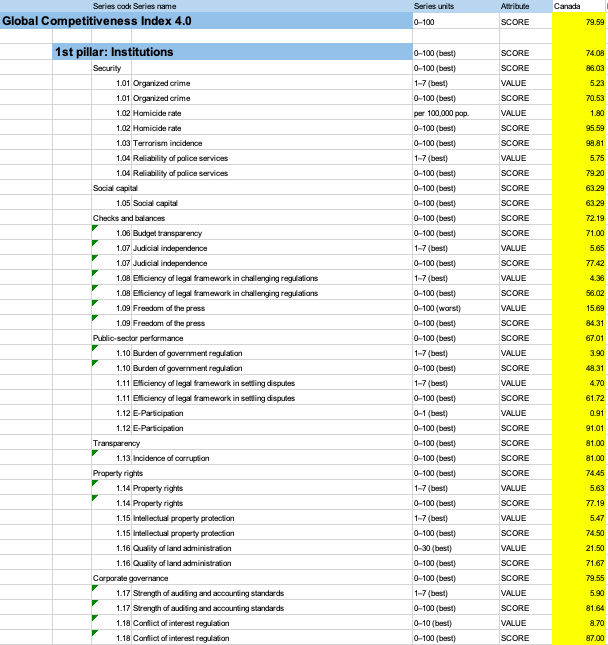Click the '0–10 (best)' units cell

pyautogui.click(x=456, y=623)
